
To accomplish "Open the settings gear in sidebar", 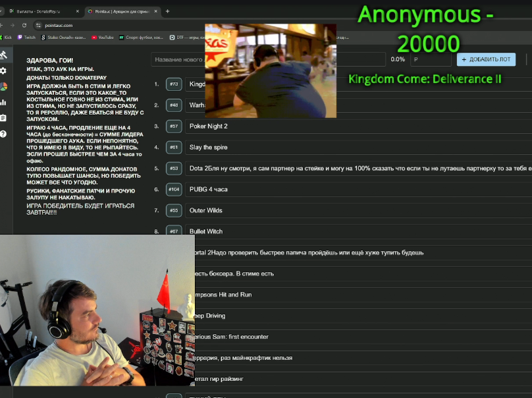I will (3, 71).
